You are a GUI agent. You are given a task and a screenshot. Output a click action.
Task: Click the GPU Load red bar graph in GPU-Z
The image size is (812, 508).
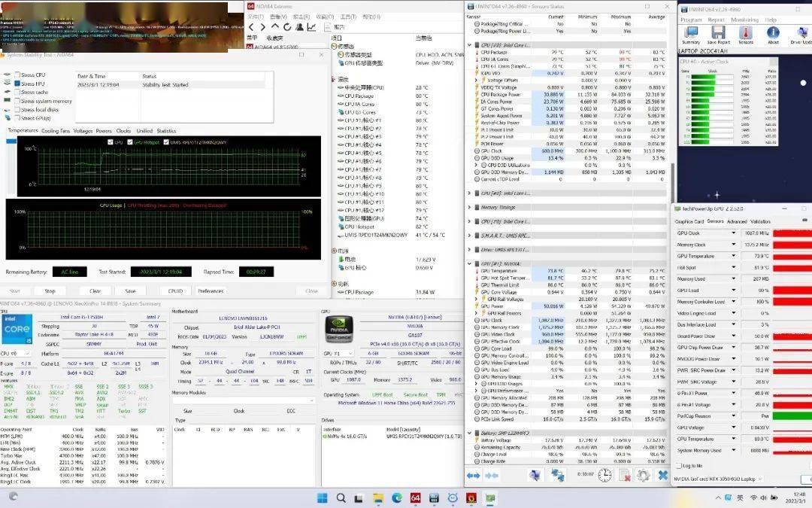(x=792, y=291)
